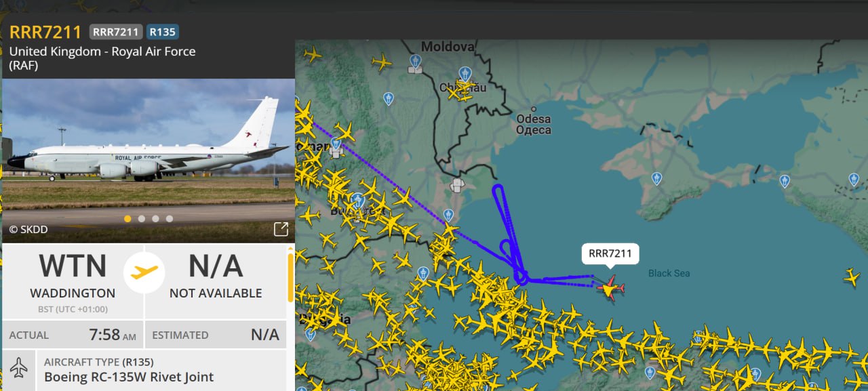
Task: Click airport marker east of Sea of Azov
Action: coord(853,179)
